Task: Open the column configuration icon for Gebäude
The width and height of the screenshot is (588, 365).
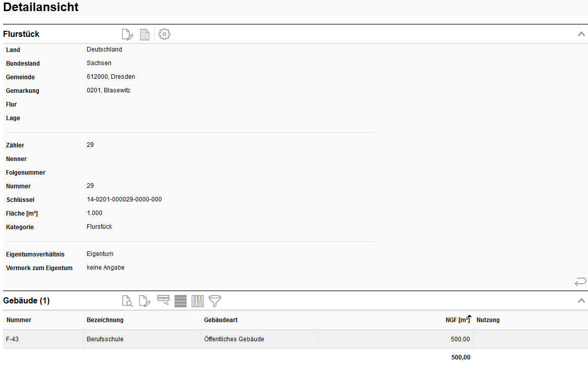Action: [x=198, y=301]
